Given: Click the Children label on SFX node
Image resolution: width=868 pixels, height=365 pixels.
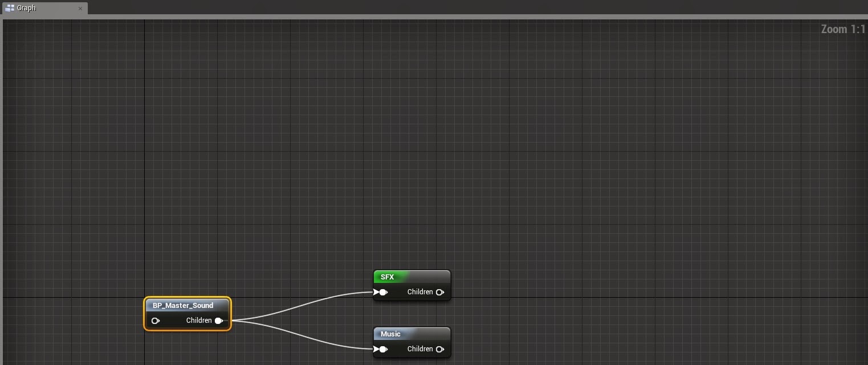Looking at the screenshot, I should click(x=420, y=292).
